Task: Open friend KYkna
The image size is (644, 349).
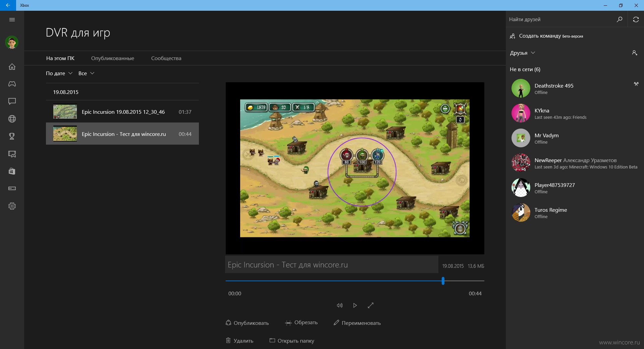Action: coord(575,113)
